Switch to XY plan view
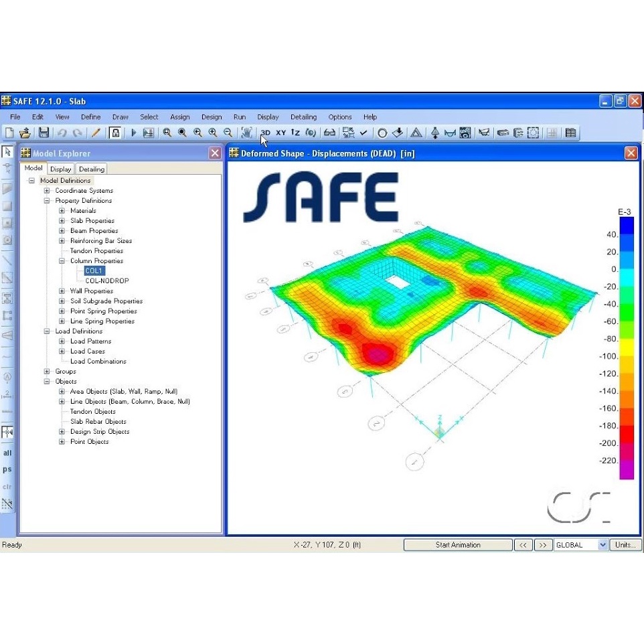Screen dimensions: 644x644 coord(281,133)
